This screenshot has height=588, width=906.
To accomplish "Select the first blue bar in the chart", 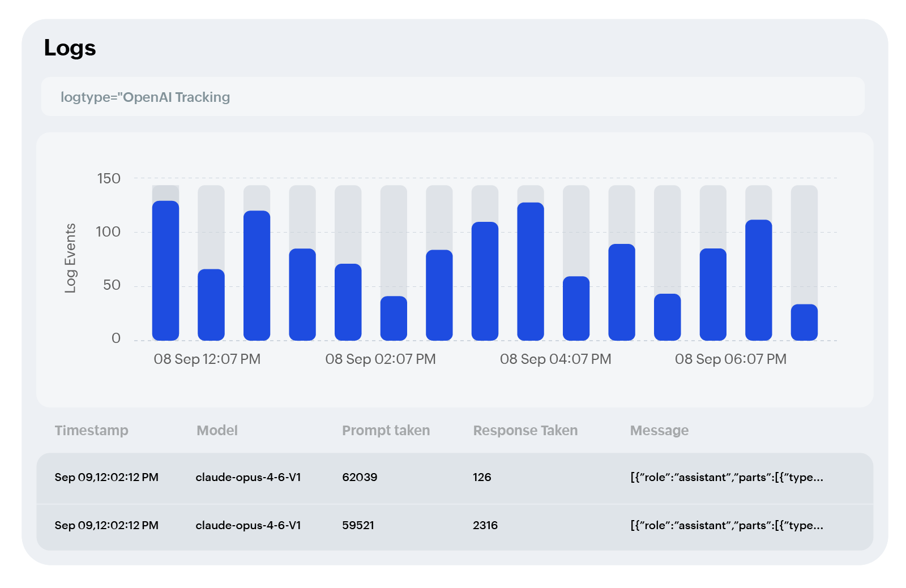I will pyautogui.click(x=165, y=271).
